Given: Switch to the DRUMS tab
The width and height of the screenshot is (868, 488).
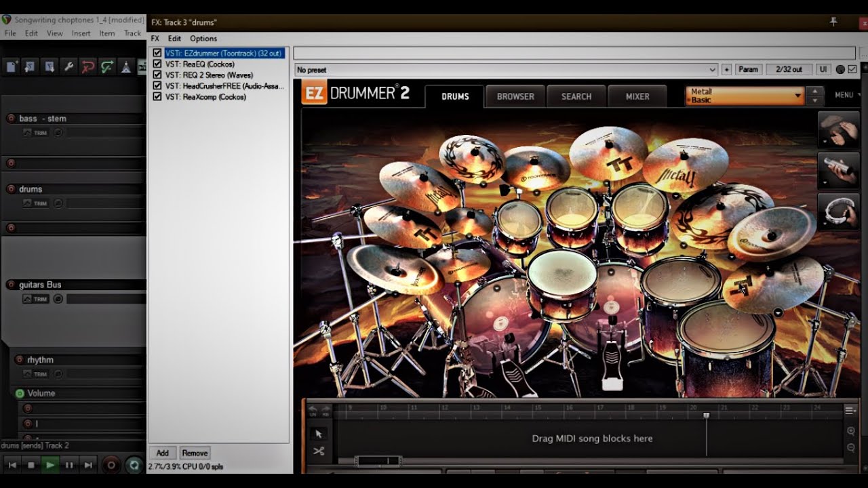Looking at the screenshot, I should click(455, 96).
